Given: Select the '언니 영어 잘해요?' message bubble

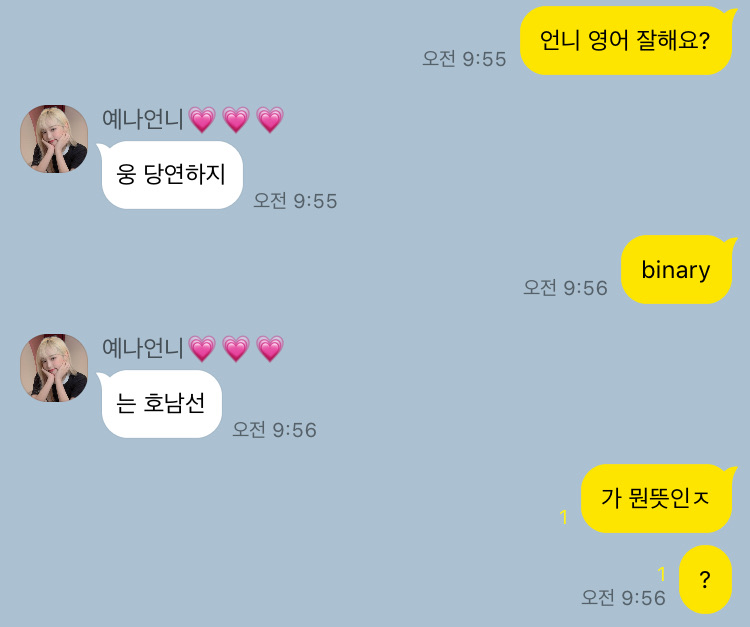Looking at the screenshot, I should [626, 41].
